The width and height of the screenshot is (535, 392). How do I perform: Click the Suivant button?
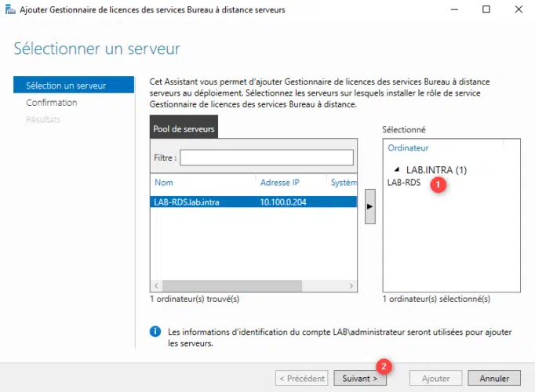click(359, 378)
